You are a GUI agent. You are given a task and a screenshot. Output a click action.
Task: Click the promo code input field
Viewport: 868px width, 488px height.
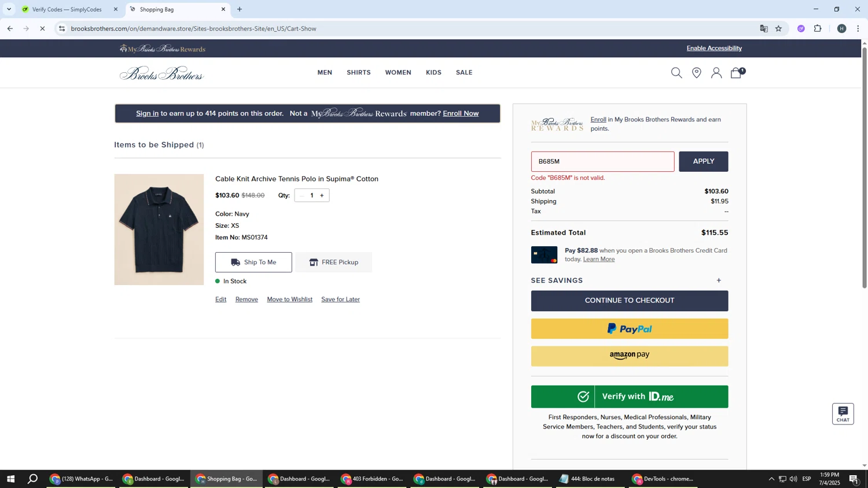click(x=602, y=161)
